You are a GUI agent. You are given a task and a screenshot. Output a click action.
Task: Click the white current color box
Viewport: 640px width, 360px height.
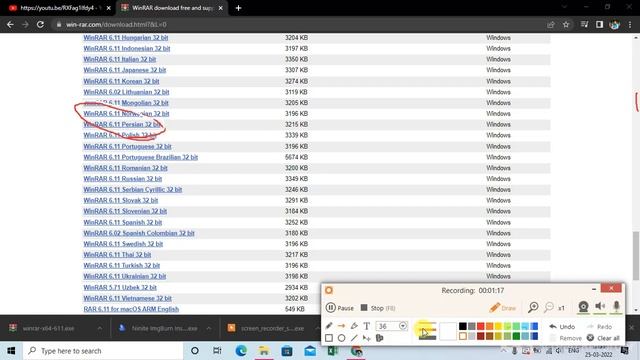pos(447,331)
